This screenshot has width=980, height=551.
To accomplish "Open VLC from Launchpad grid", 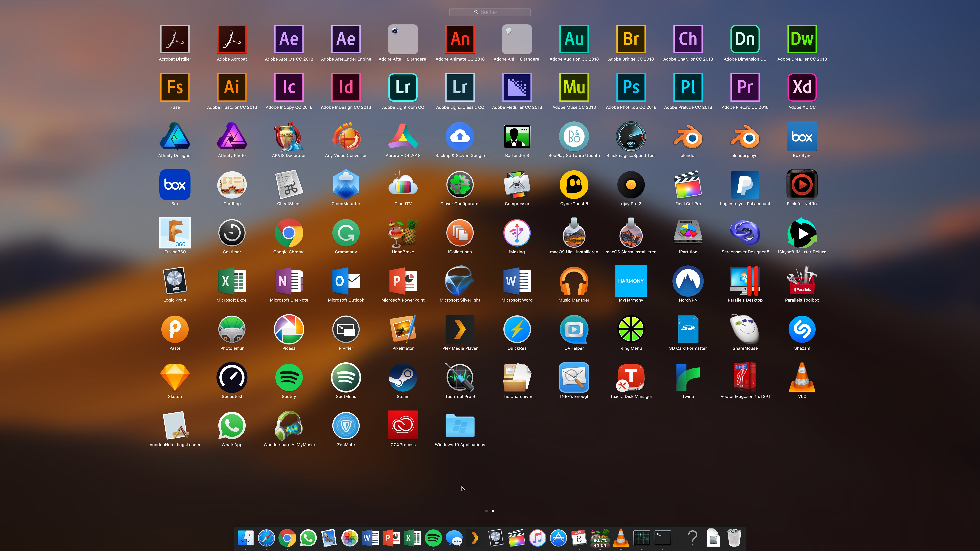I will 802,377.
